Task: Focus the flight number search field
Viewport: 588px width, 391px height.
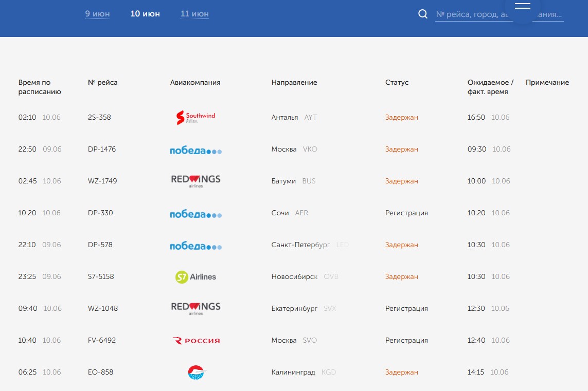Action: click(x=499, y=14)
